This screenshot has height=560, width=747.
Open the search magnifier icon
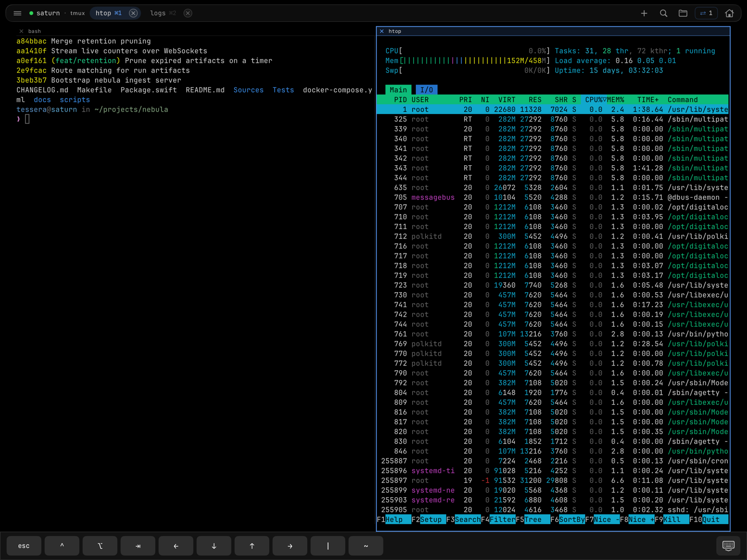(663, 13)
